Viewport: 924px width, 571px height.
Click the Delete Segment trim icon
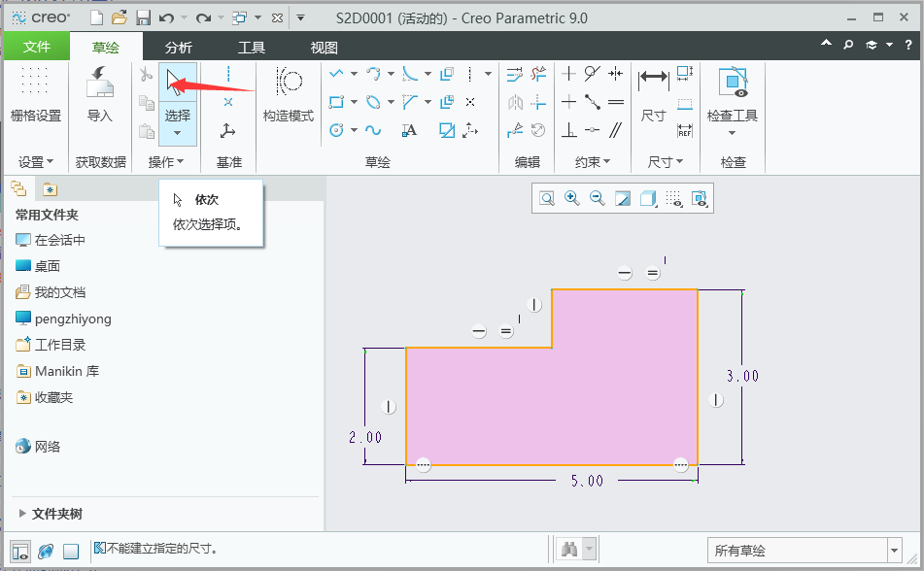[538, 74]
